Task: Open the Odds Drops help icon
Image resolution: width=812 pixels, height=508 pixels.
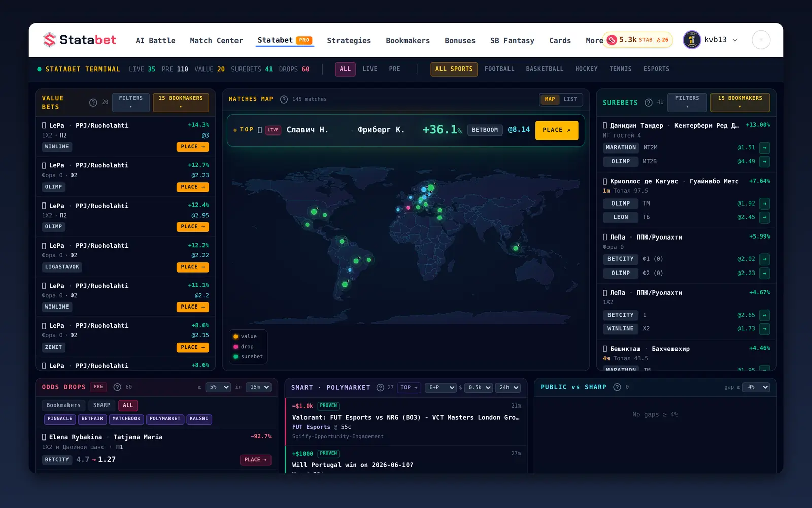Action: [117, 387]
